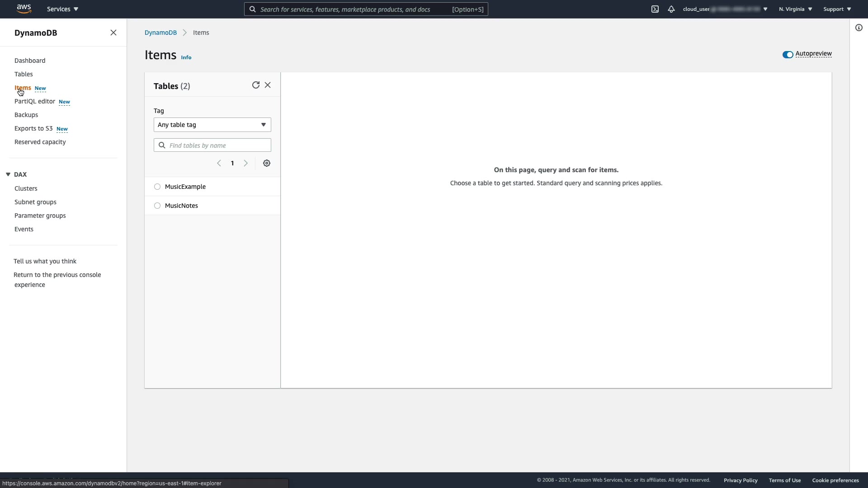Select the MusicExample table radio button
This screenshot has width=868, height=488.
157,187
